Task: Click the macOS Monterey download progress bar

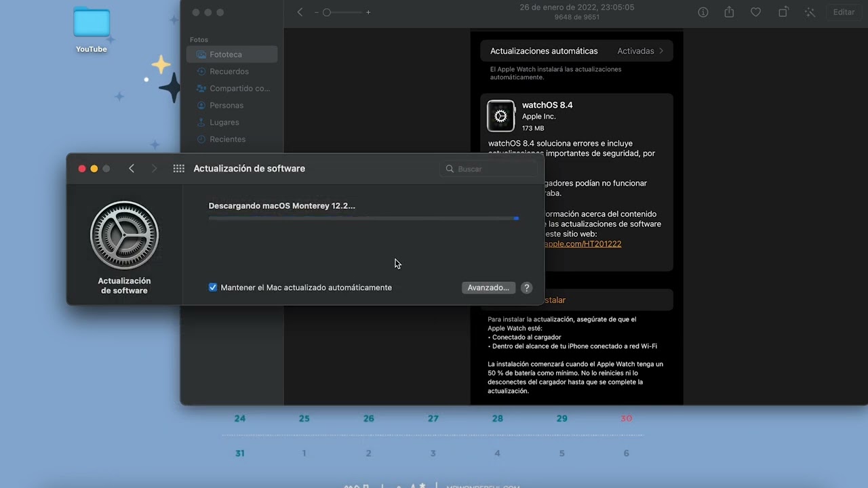Action: (363, 218)
